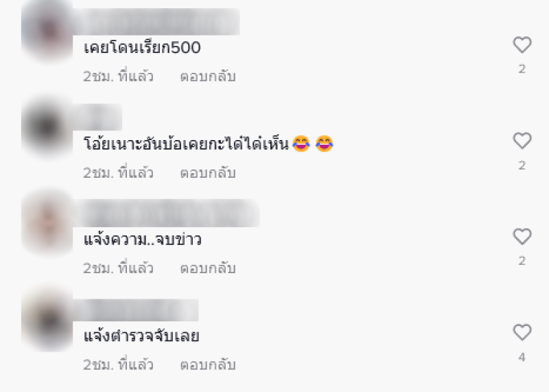
Task: Like the "แจ้งตำรวจจับเลย" comment heart
Action: [522, 332]
